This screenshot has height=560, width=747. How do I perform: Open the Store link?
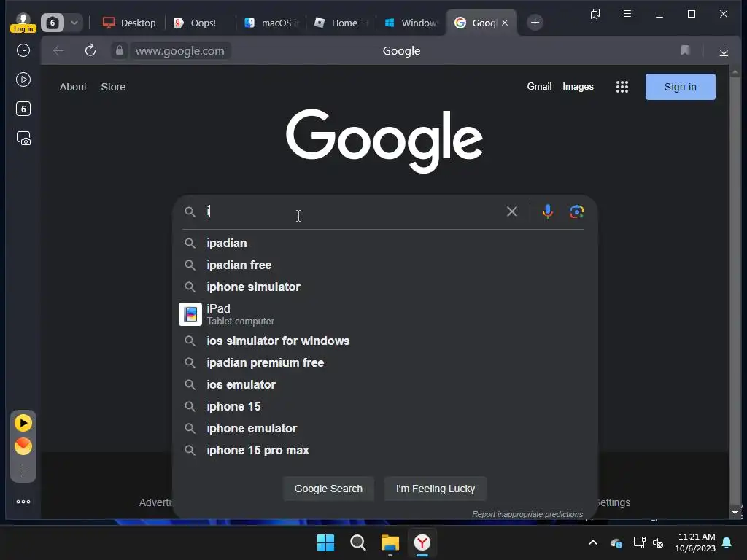pyautogui.click(x=113, y=87)
